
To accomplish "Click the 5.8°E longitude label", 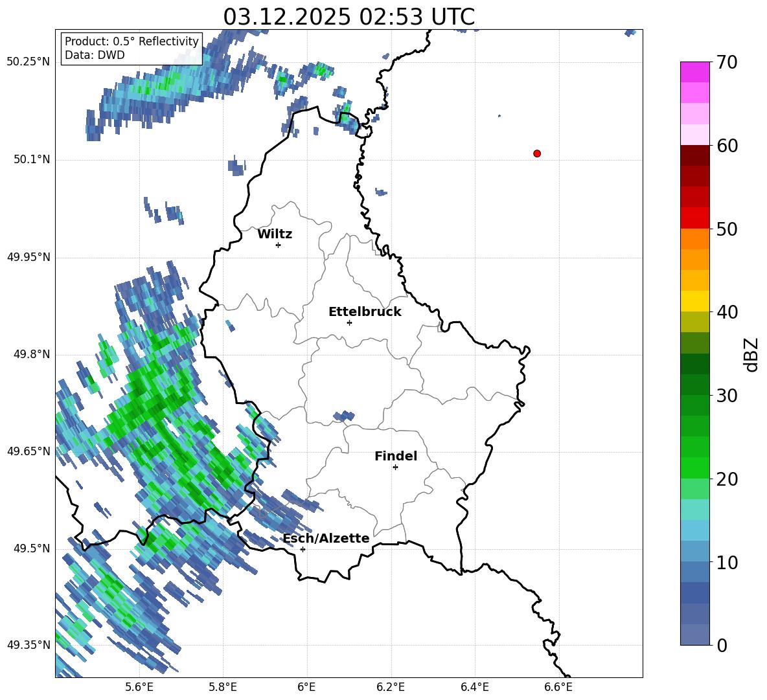I will click(223, 687).
